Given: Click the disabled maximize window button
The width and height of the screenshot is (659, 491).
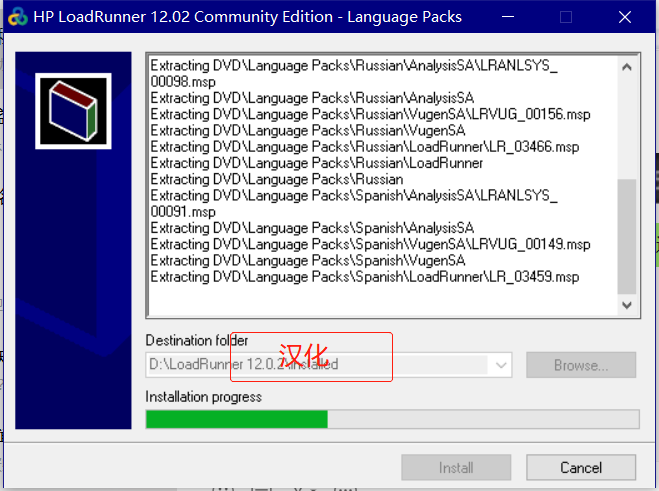Looking at the screenshot, I should pyautogui.click(x=566, y=17).
